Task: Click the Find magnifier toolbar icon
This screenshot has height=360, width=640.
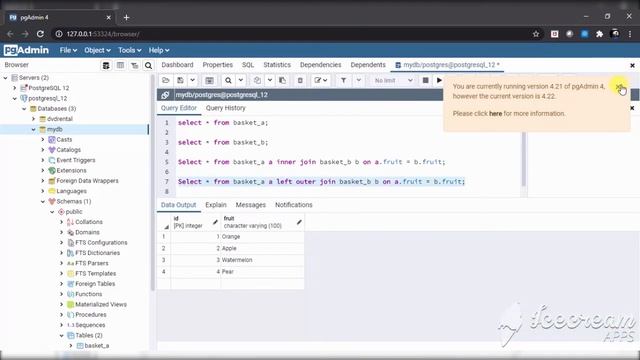Action: coord(228,80)
